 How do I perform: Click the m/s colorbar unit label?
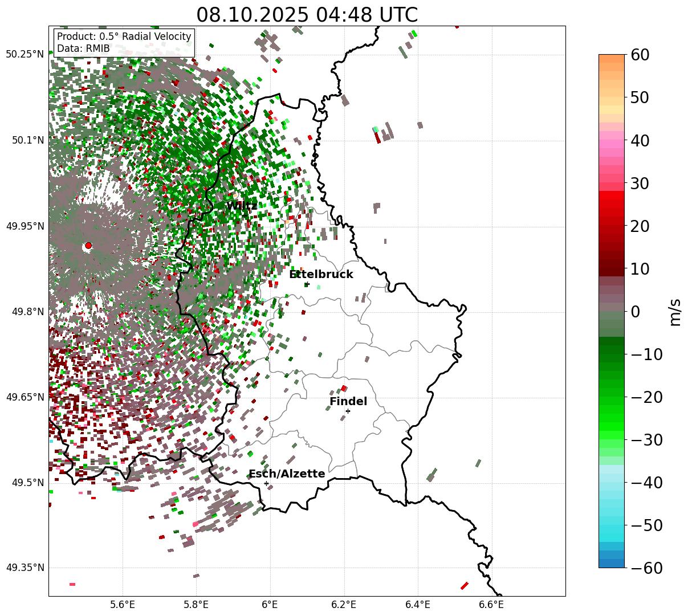(675, 312)
